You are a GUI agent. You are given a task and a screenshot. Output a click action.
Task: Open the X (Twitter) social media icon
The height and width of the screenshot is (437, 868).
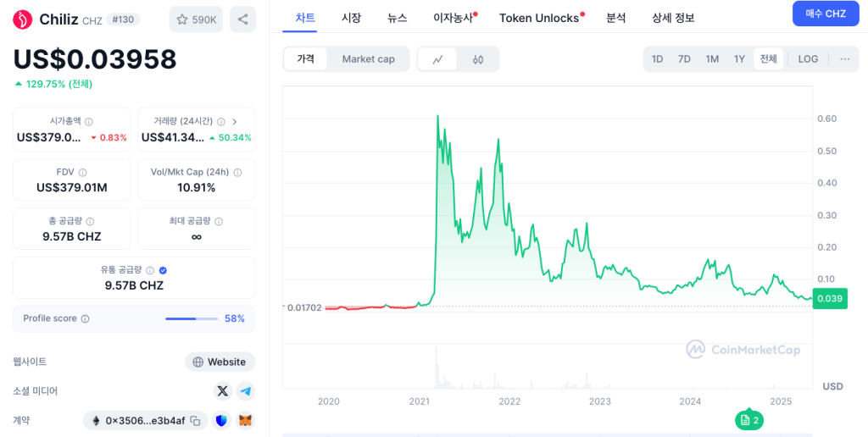coord(222,390)
